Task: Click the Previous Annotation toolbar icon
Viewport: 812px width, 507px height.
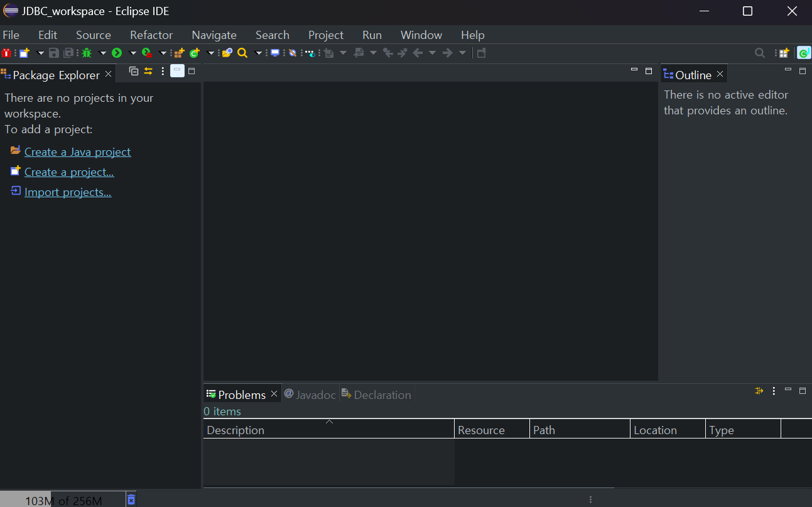Action: click(x=359, y=53)
